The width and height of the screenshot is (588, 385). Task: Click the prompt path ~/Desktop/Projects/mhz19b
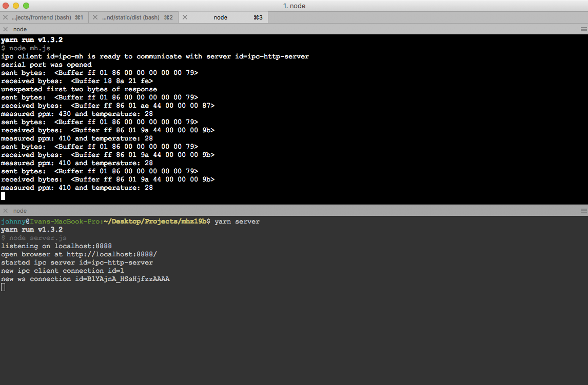point(155,221)
